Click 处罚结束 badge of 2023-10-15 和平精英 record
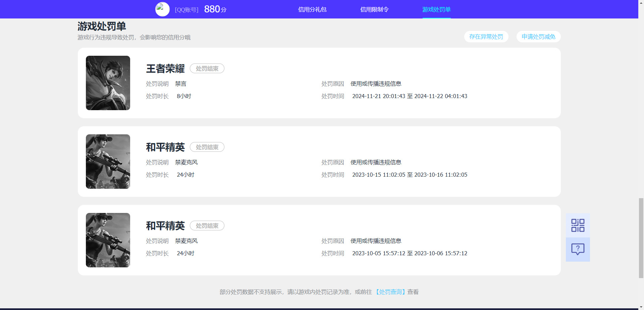This screenshot has width=644, height=310. 207,147
